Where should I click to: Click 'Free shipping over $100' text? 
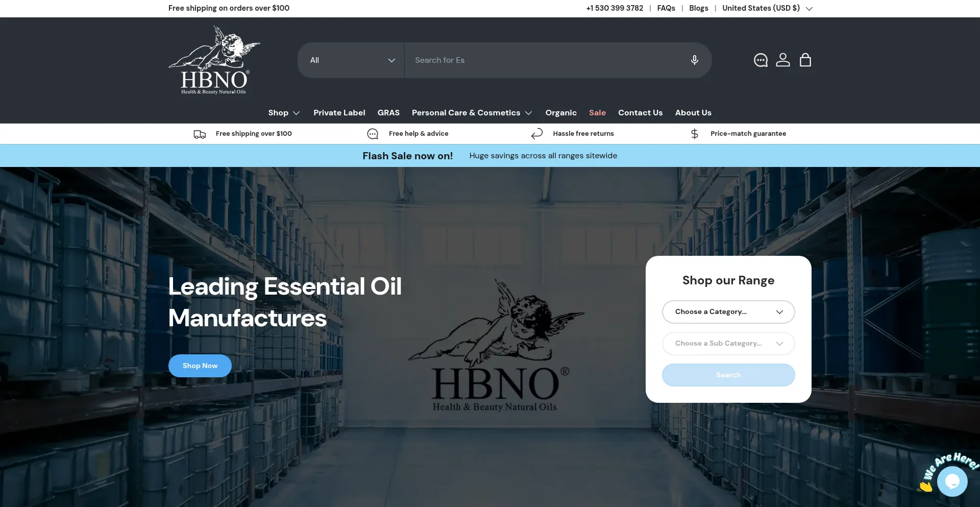coord(254,134)
